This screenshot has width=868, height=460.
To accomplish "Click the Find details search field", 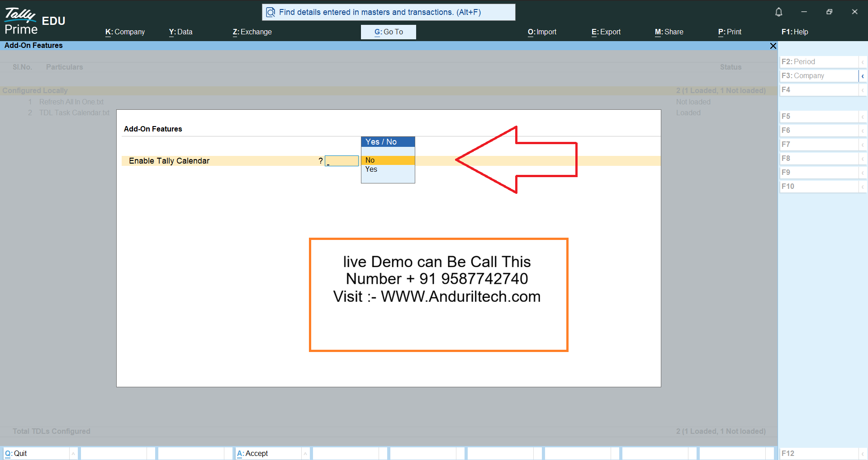I will (x=389, y=12).
